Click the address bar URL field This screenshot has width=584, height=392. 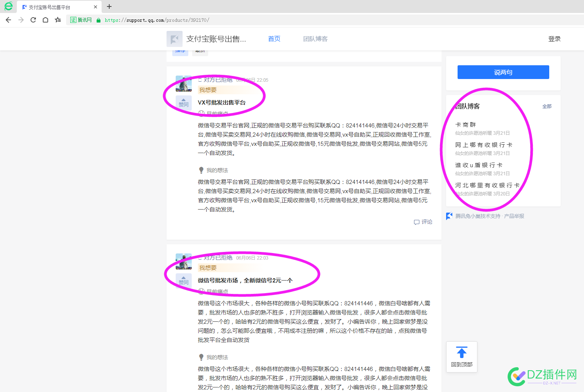[325, 20]
